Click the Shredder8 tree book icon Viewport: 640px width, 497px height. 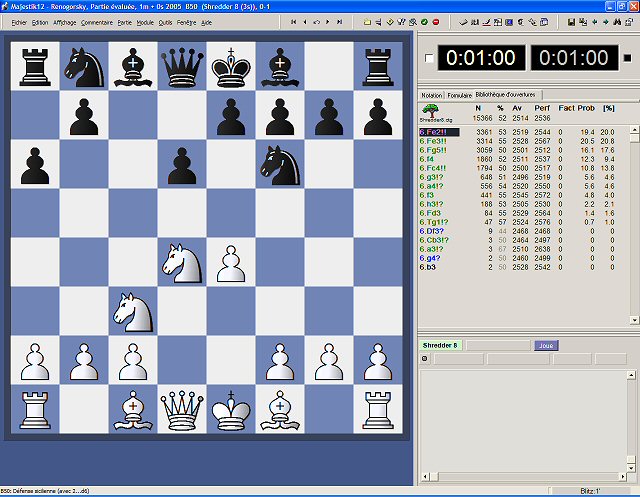432,108
